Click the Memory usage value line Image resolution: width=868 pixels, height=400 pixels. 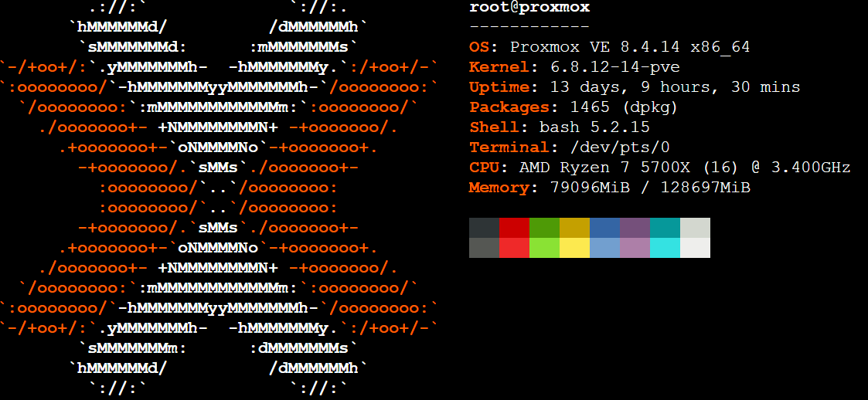[x=650, y=188]
